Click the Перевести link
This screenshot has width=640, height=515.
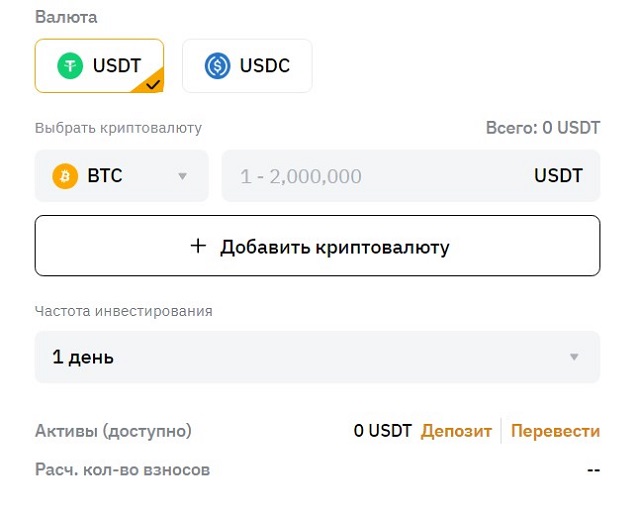pos(555,431)
